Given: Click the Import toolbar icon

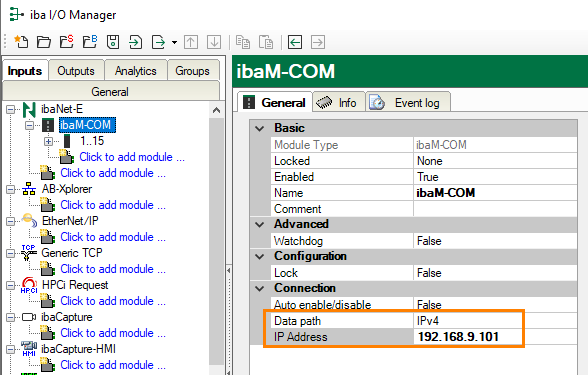Looking at the screenshot, I should tap(135, 42).
